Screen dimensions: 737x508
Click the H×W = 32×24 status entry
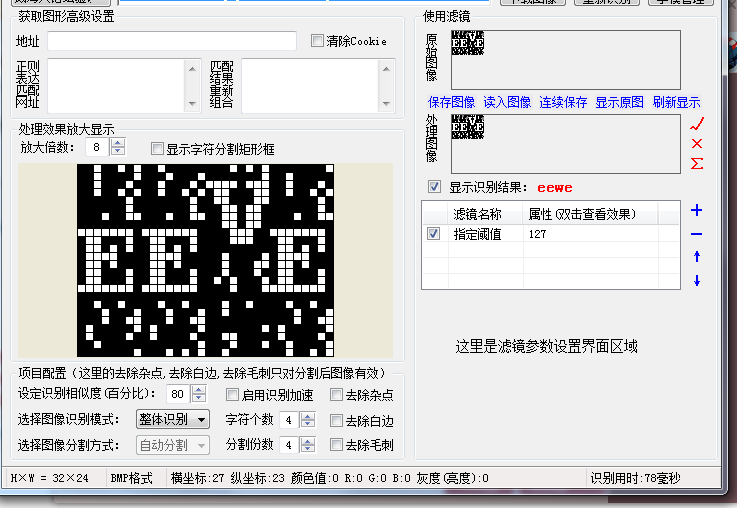click(50, 478)
